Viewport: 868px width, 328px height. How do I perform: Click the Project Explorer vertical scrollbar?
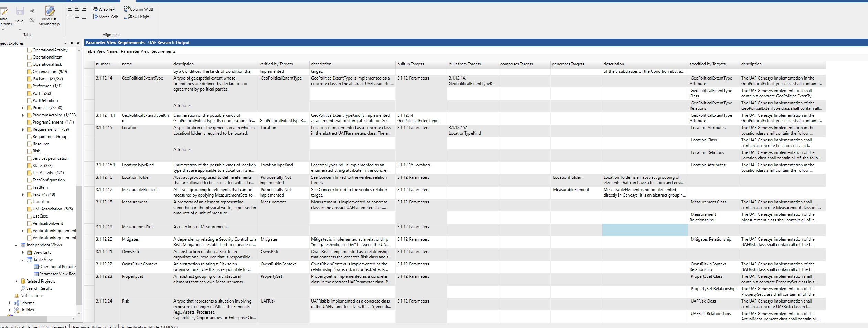[x=79, y=241]
